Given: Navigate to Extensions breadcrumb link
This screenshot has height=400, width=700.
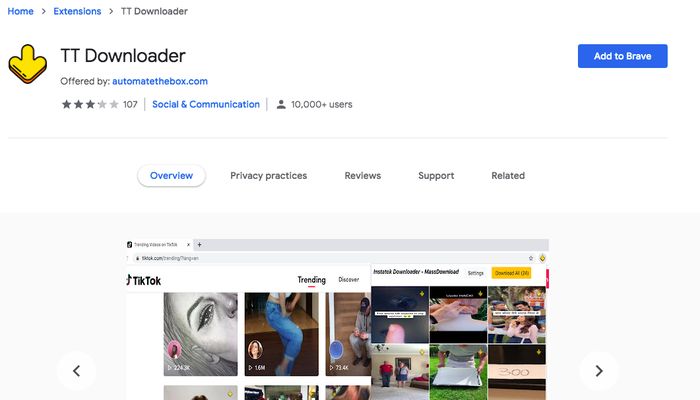Looking at the screenshot, I should click(x=77, y=11).
